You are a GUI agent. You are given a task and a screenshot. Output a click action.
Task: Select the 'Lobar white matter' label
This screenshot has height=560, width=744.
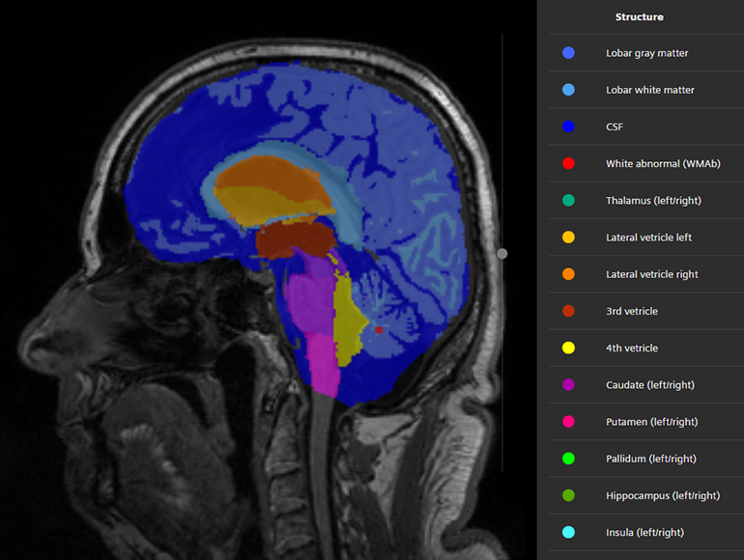click(649, 90)
